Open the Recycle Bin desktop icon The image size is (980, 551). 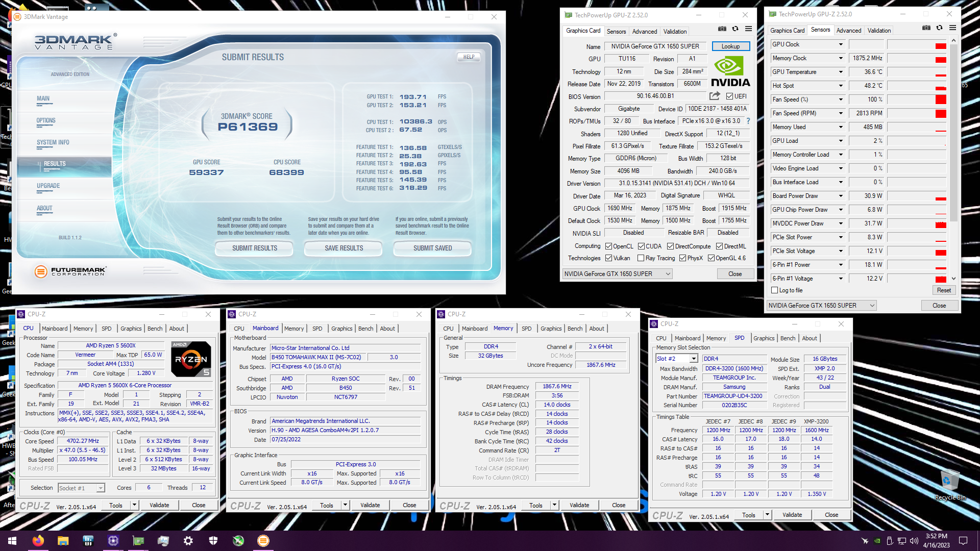click(949, 485)
